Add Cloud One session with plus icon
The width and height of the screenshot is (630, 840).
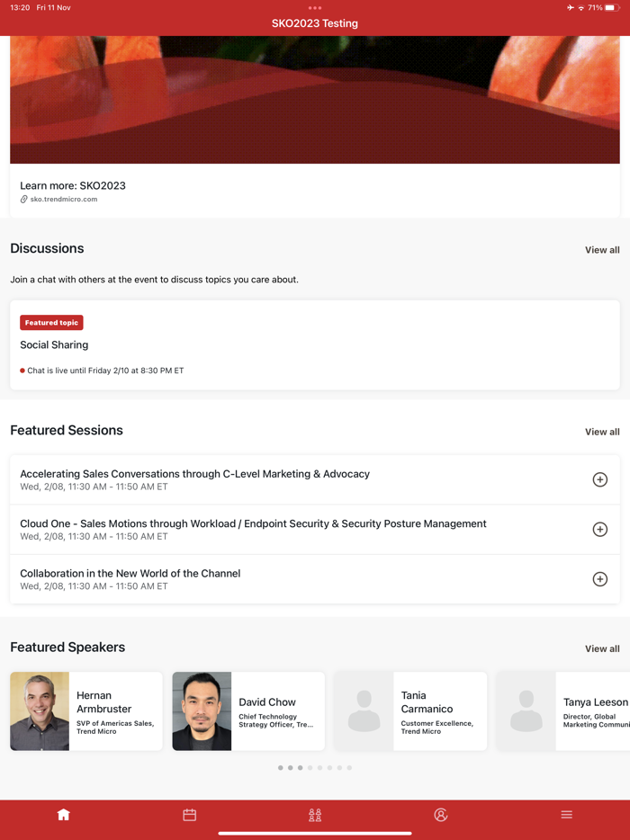[600, 530]
